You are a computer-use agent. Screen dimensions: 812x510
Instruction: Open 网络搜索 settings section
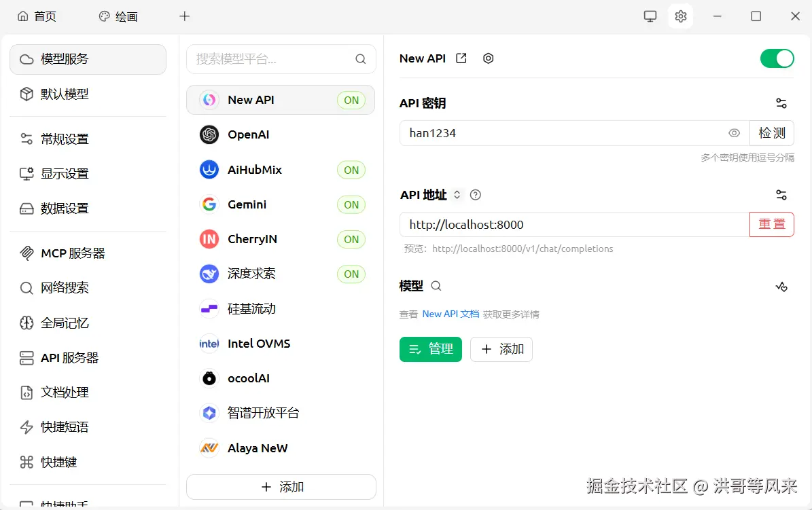tap(88, 288)
